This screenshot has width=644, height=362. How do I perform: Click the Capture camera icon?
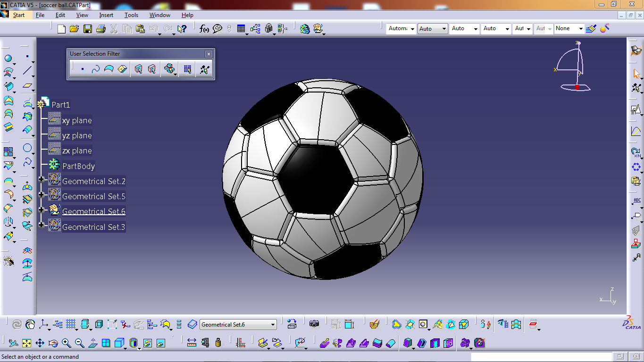click(314, 324)
